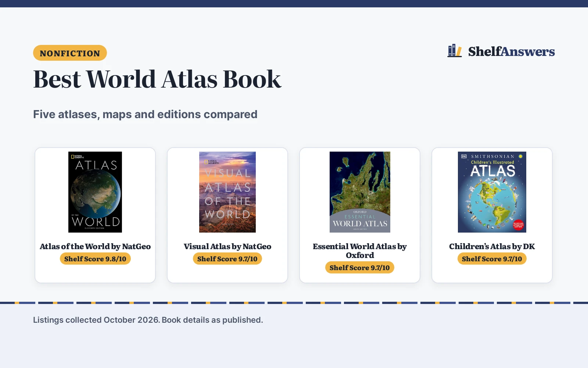Click the ShelfAnswers books logo icon
This screenshot has width=588, height=368.
click(x=455, y=51)
